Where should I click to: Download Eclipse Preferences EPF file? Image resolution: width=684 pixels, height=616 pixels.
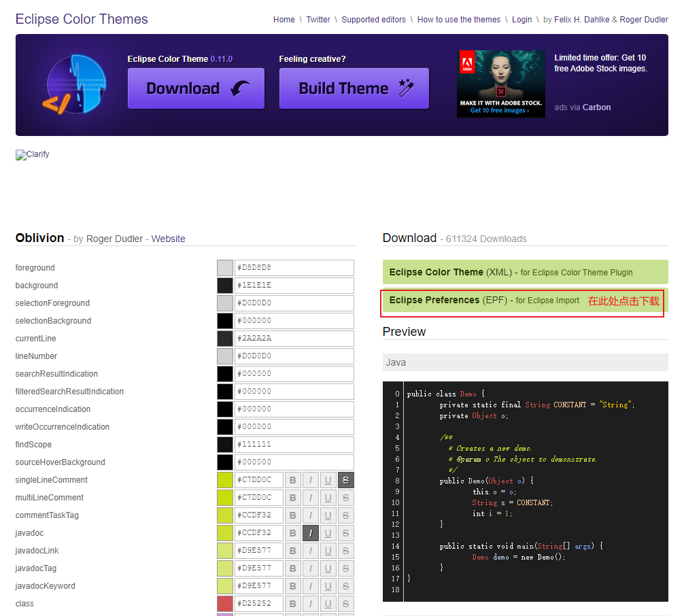tap(525, 300)
